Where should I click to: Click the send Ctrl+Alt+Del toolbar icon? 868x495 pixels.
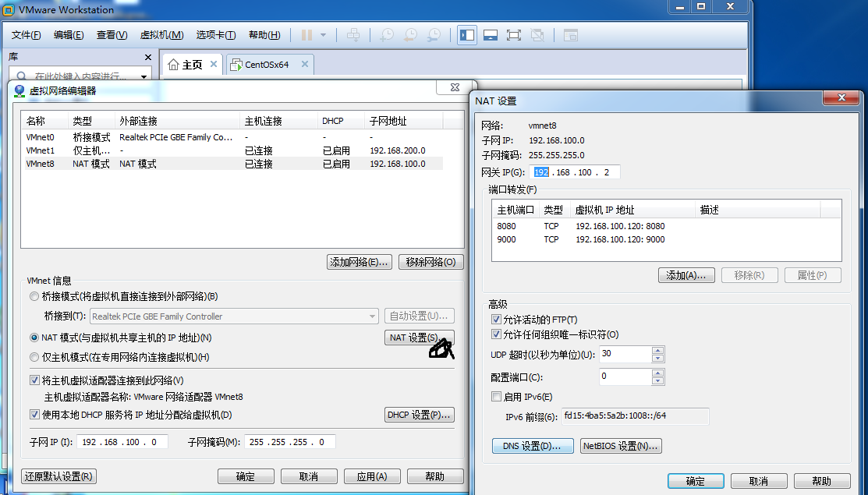pos(353,35)
